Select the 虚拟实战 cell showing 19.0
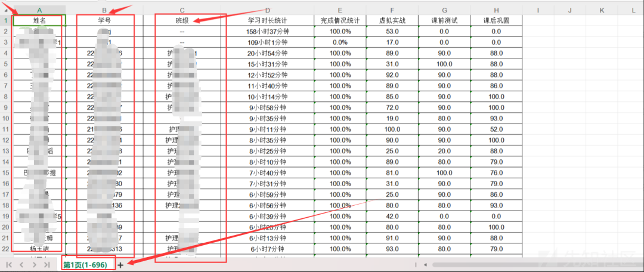Screen dimensions: 644x272 point(392,118)
